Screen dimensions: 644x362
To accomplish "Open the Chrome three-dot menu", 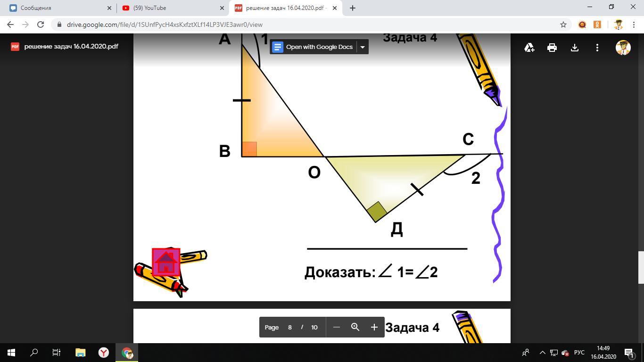I will pyautogui.click(x=634, y=25).
